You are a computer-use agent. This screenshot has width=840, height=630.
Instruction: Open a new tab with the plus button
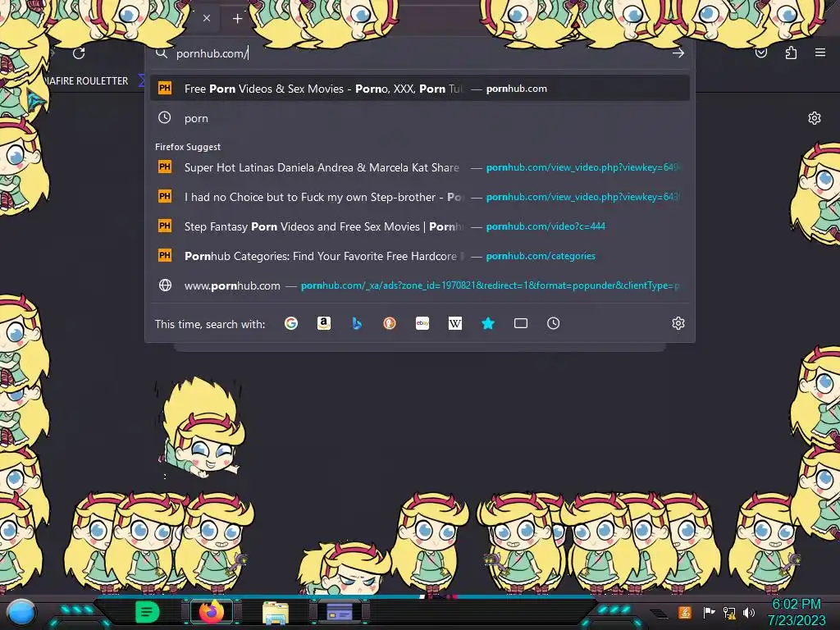tap(237, 19)
